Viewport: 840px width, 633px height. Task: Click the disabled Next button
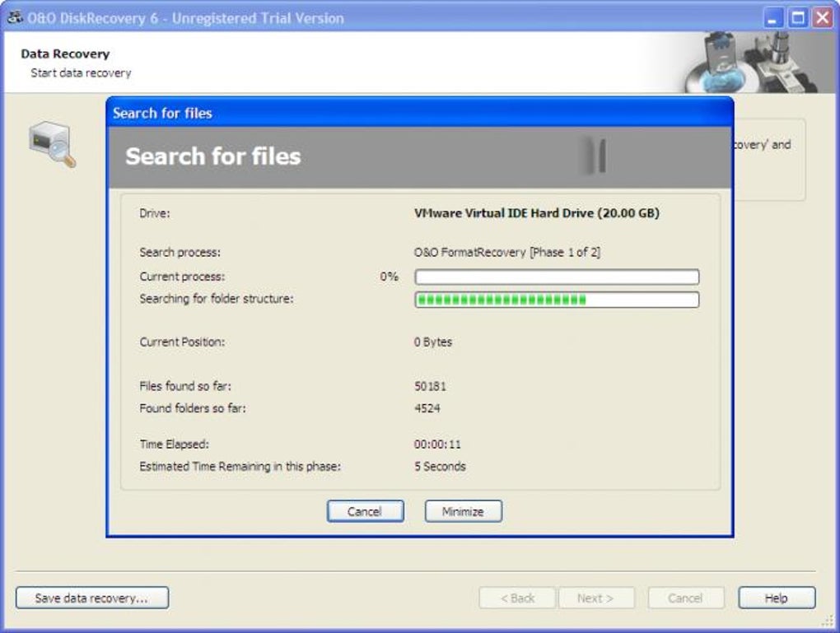click(x=596, y=598)
